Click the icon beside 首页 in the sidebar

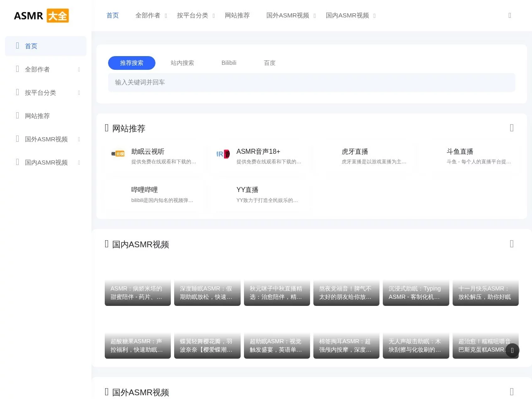click(17, 46)
